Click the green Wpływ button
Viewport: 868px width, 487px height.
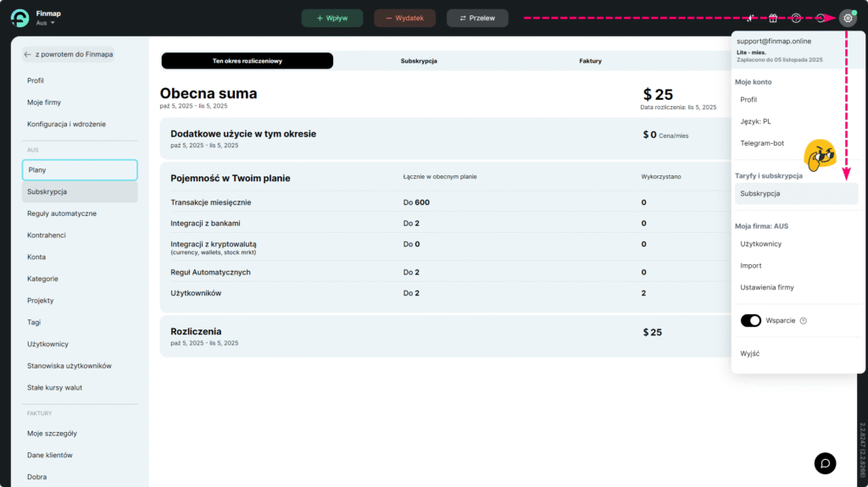[332, 18]
